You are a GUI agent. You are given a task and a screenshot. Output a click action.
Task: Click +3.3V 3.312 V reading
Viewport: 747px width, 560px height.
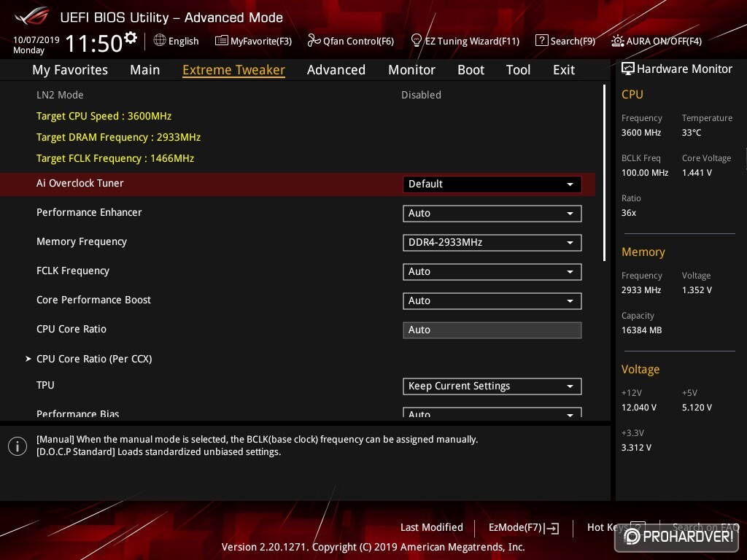coord(636,448)
